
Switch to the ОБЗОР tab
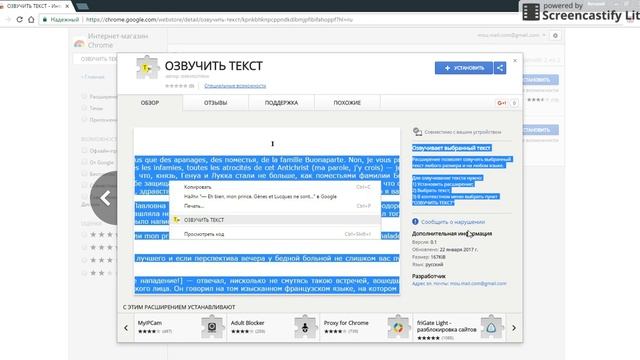[x=150, y=103]
